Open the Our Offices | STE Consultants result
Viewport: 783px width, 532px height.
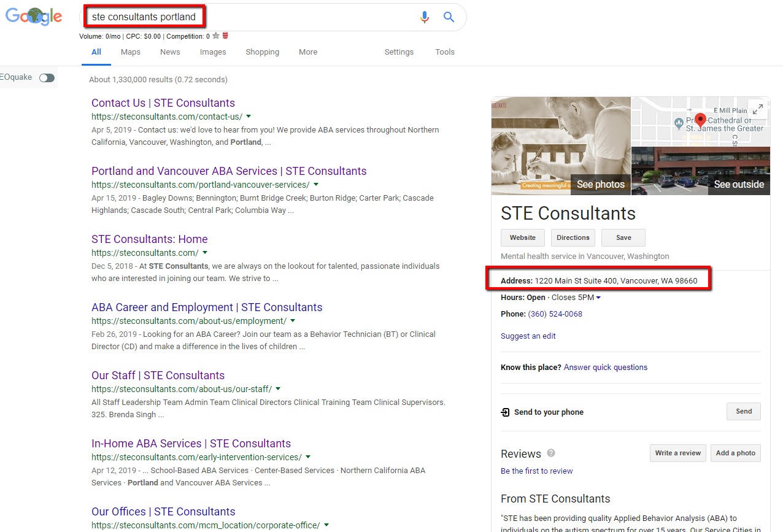point(163,511)
